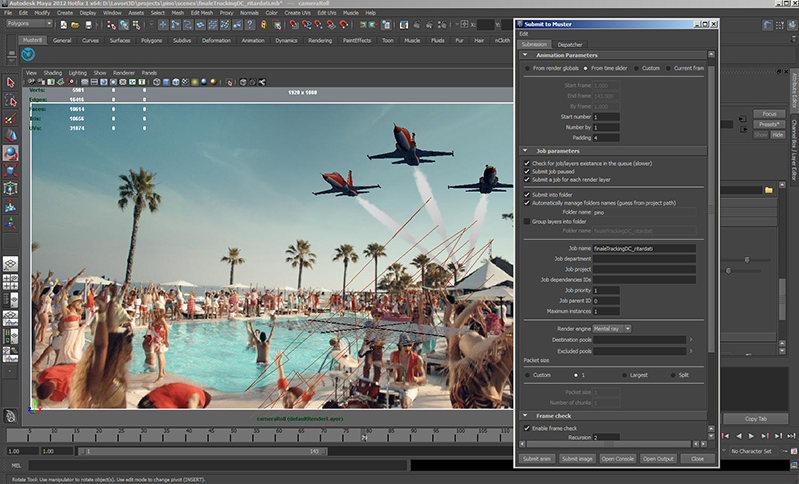
Task: Select 'Largest' packet size radio
Action: pyautogui.click(x=625, y=375)
